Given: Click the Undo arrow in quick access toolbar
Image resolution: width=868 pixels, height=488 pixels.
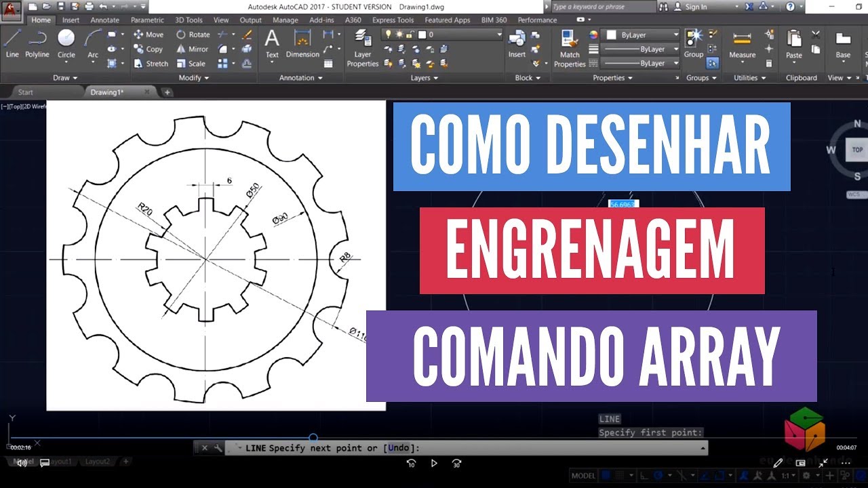Looking at the screenshot, I should coord(102,6).
